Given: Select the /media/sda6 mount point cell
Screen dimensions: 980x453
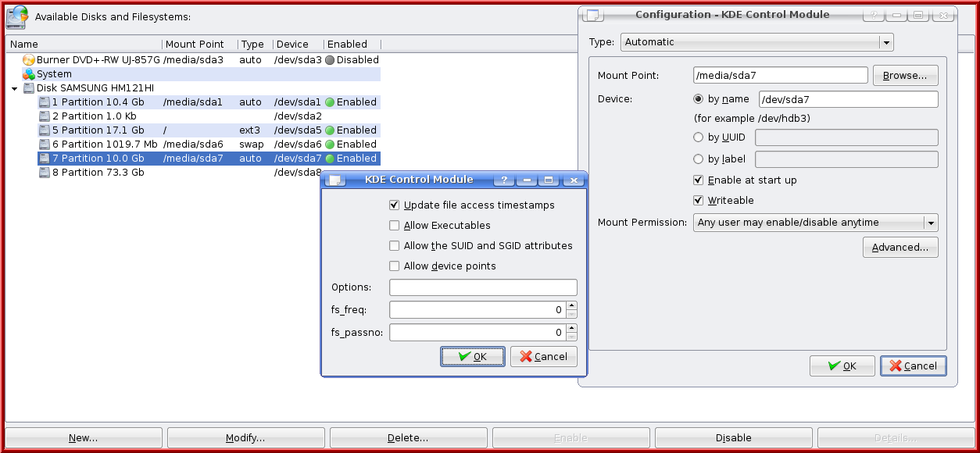Looking at the screenshot, I should click(x=193, y=144).
